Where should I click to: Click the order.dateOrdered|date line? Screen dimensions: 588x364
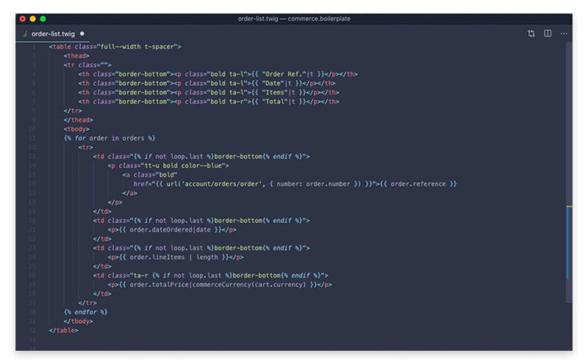pos(172,230)
